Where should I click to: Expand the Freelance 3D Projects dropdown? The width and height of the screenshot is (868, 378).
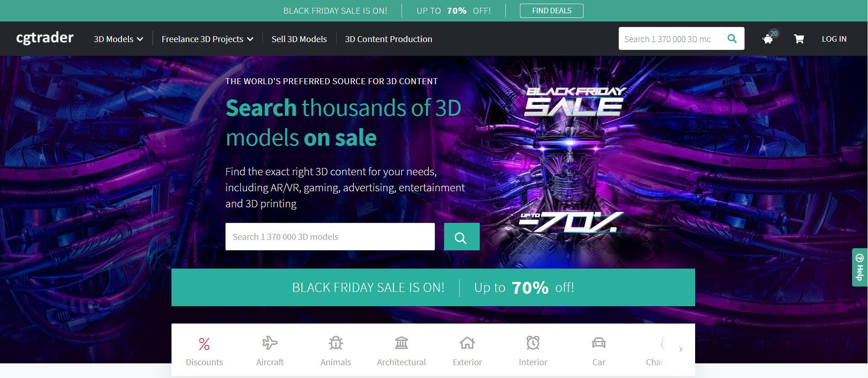click(207, 39)
